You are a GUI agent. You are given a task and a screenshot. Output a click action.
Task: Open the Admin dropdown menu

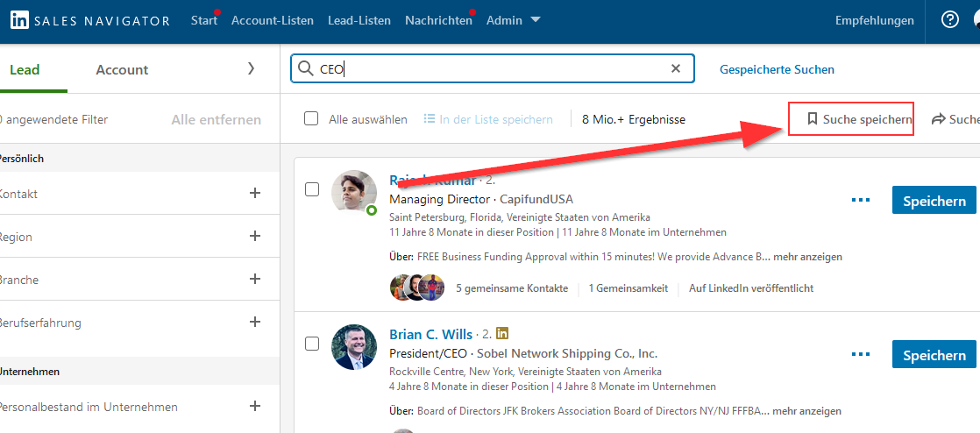513,20
